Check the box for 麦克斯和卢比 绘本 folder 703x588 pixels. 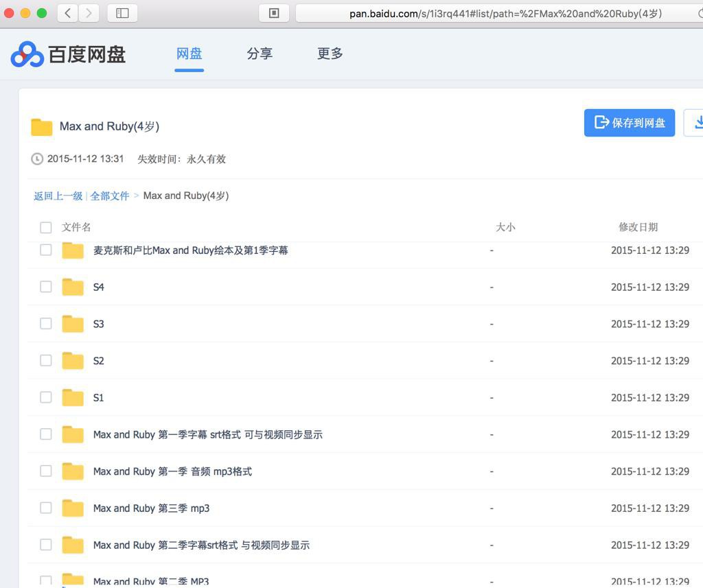pyautogui.click(x=46, y=250)
